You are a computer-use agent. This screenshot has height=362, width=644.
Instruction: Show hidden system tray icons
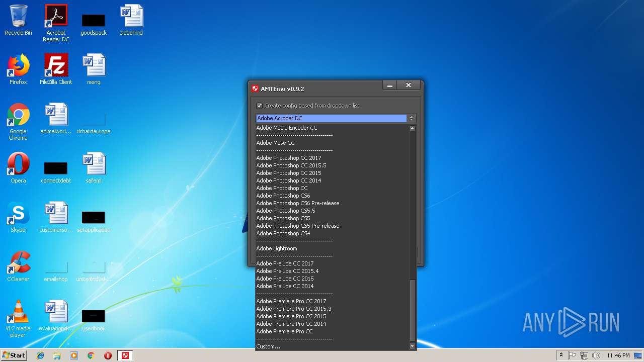tap(561, 355)
